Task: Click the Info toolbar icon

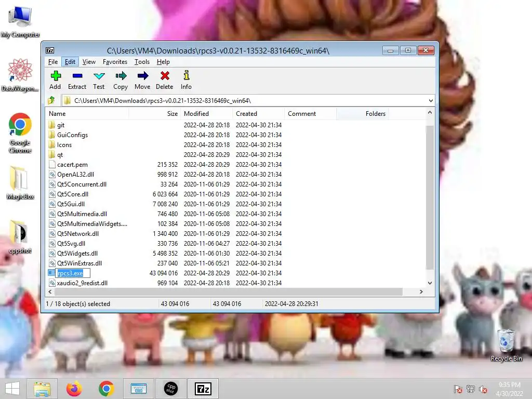Action: (x=187, y=75)
